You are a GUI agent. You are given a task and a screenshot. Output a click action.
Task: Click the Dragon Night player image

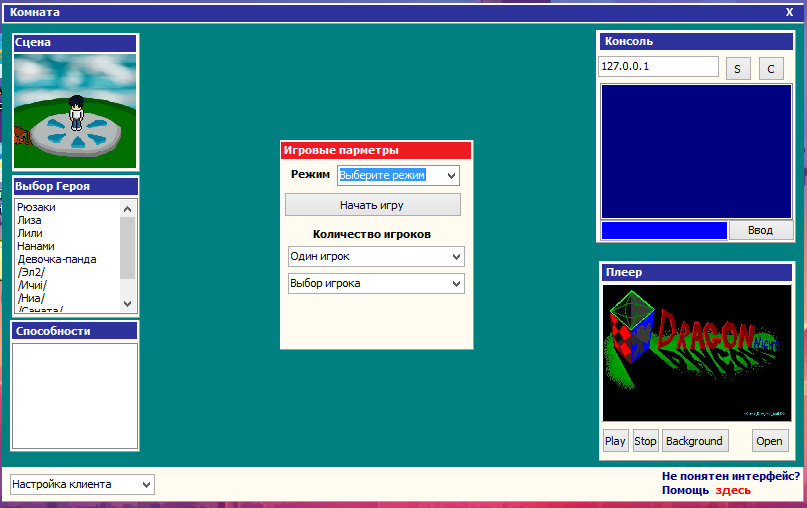(697, 353)
